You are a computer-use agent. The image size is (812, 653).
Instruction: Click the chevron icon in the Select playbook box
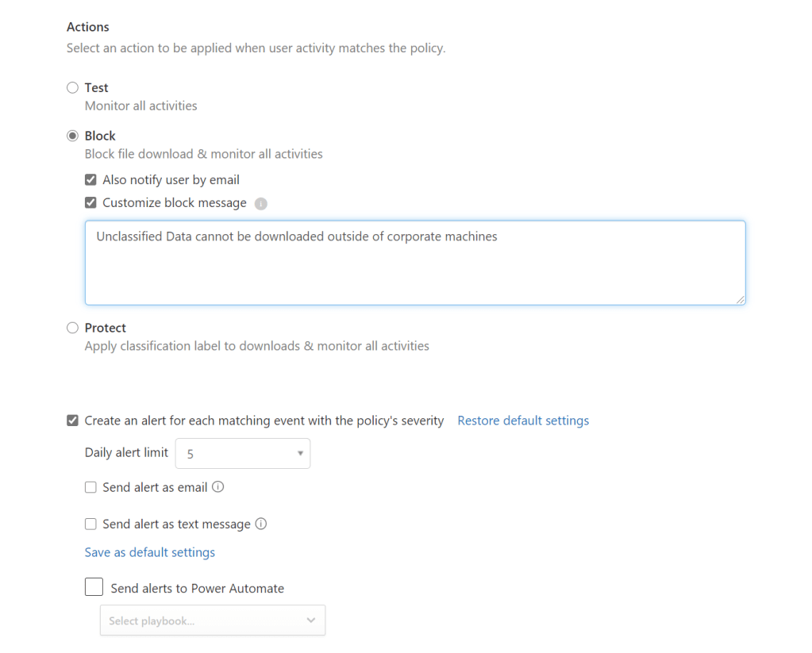(310, 620)
